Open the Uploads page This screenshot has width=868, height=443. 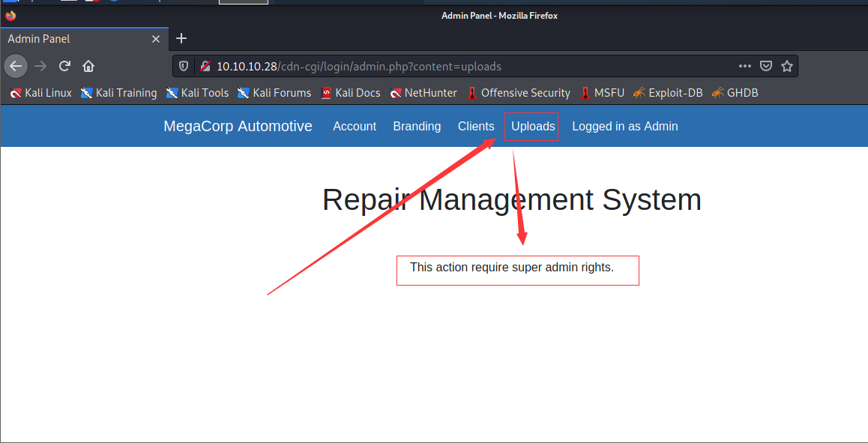[x=533, y=126]
